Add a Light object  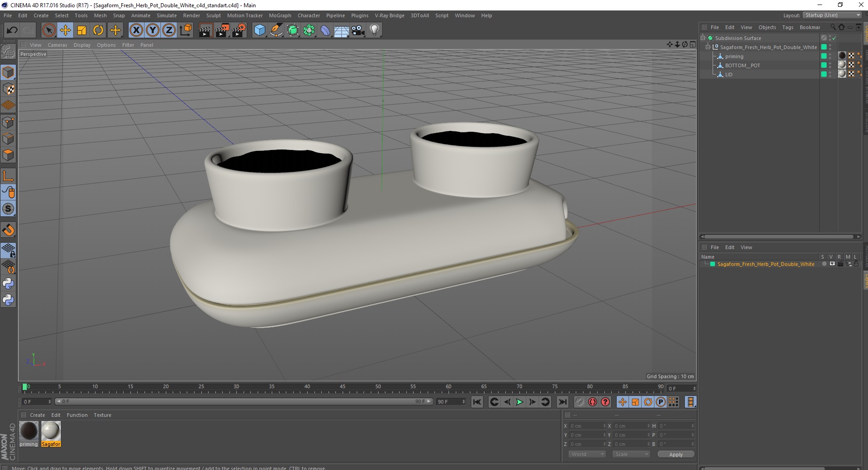tap(374, 30)
